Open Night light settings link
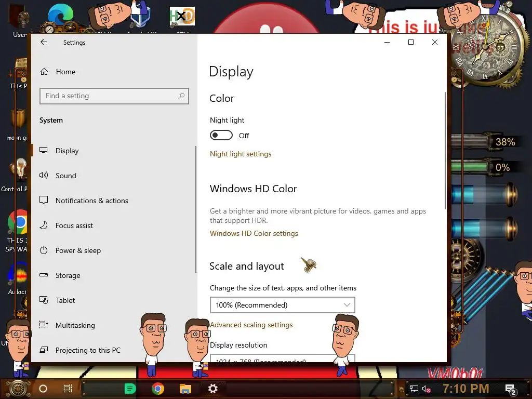532x399 pixels. (x=241, y=154)
